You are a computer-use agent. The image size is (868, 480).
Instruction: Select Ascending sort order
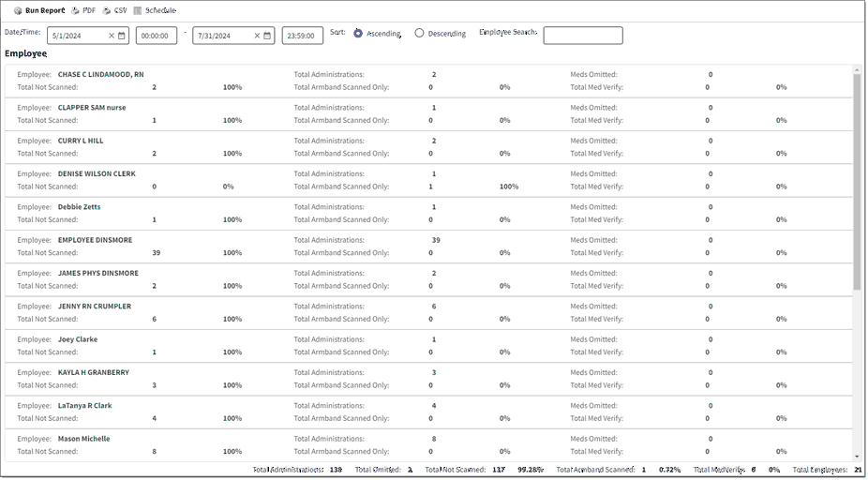tap(358, 33)
